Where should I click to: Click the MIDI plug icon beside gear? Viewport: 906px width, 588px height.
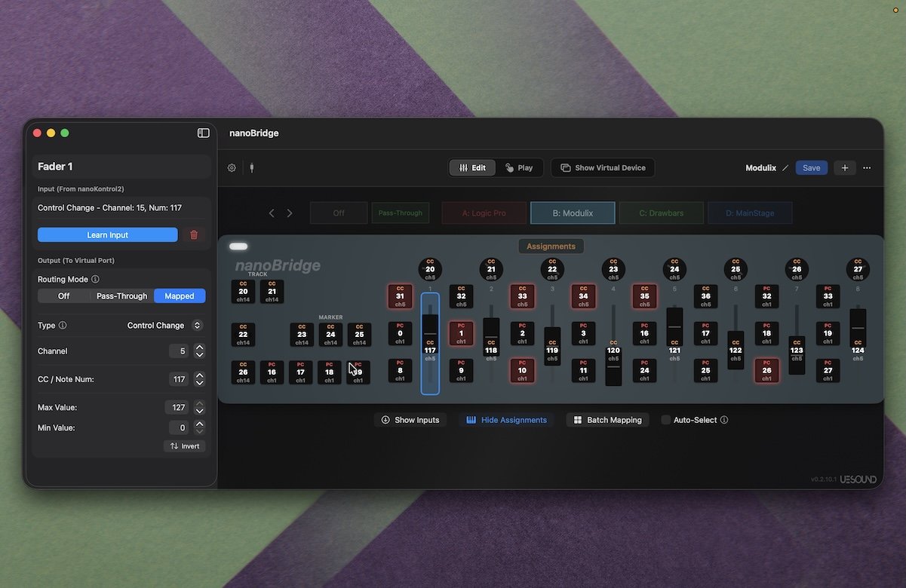251,168
